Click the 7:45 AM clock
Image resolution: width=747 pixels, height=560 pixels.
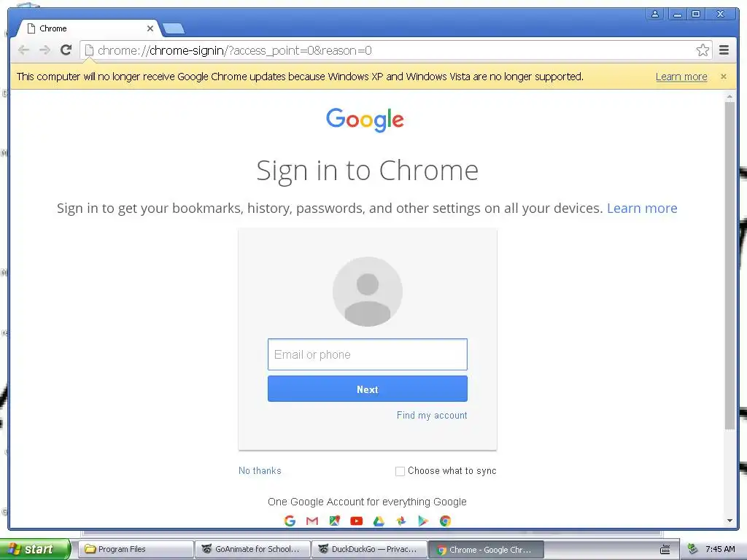(720, 549)
